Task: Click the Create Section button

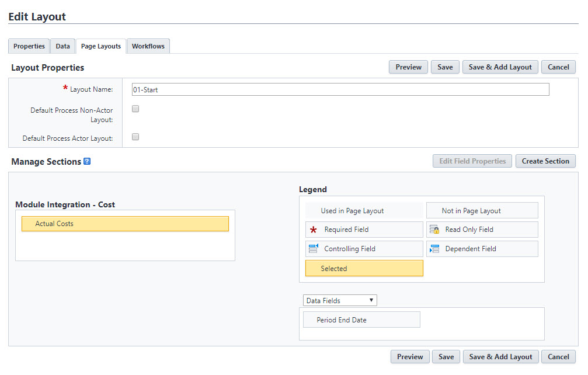Action: [x=545, y=161]
